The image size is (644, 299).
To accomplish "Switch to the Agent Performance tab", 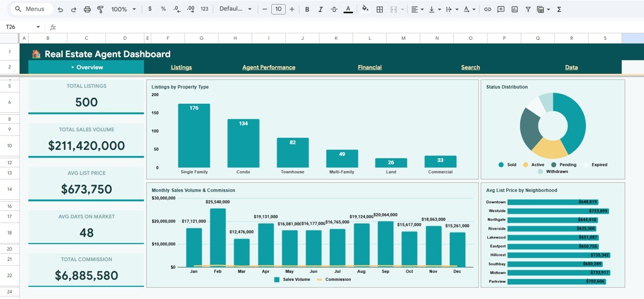I will (x=269, y=67).
